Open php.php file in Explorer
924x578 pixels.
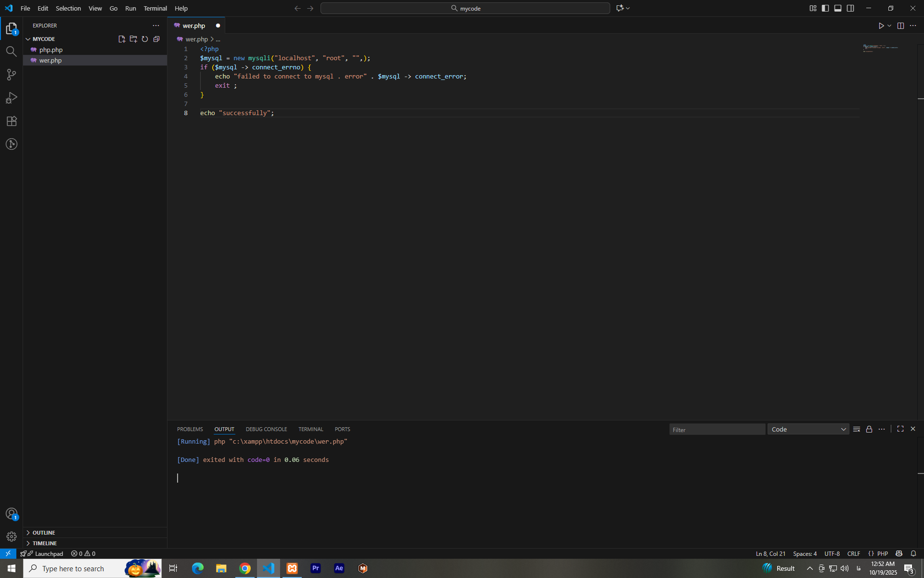pos(51,50)
